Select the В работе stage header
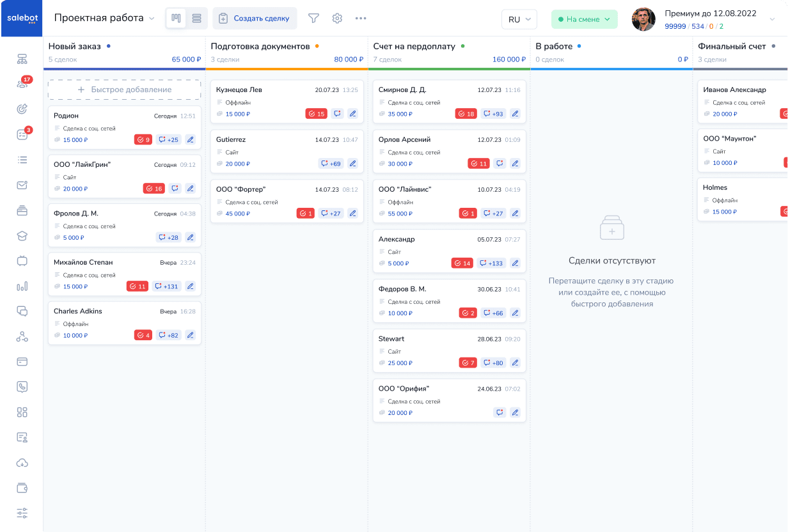 554,46
